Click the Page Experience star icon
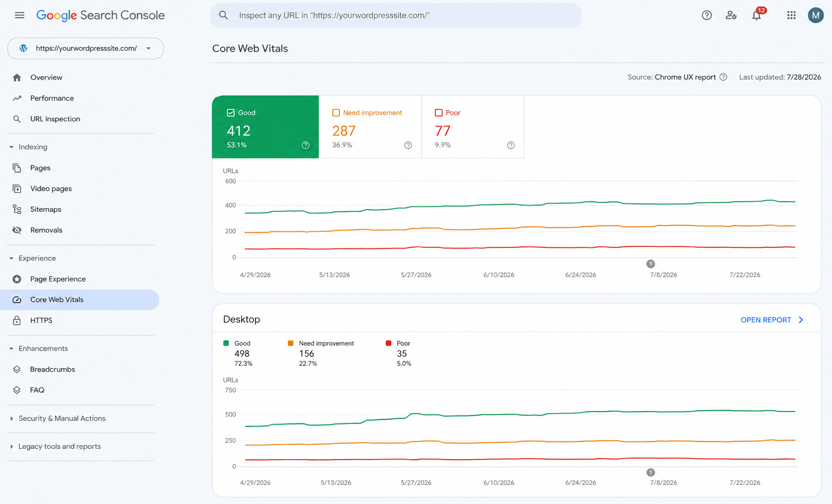This screenshot has height=504, width=832. [x=17, y=279]
